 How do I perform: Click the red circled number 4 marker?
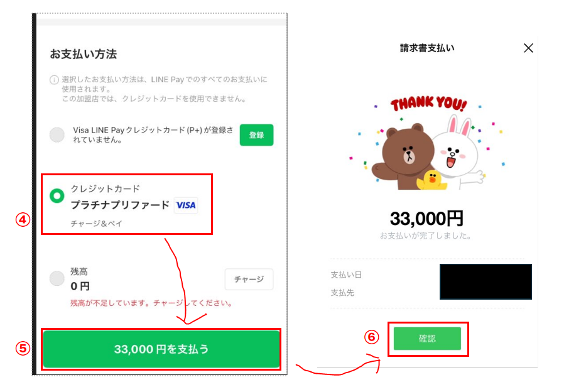click(x=23, y=219)
